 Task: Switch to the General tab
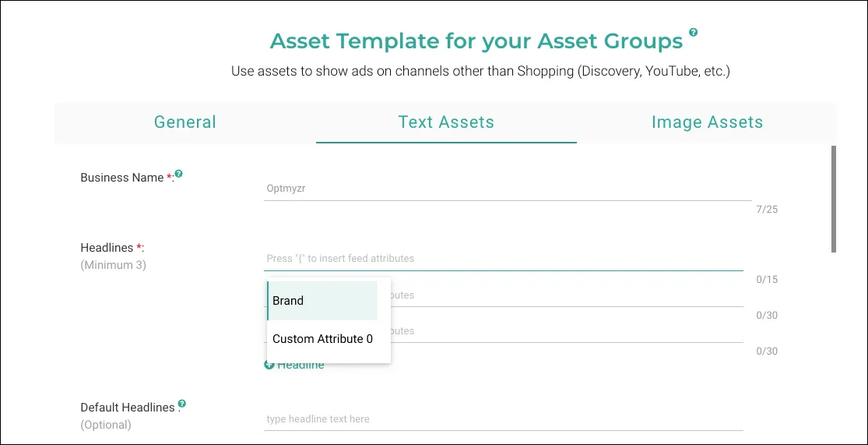185,122
